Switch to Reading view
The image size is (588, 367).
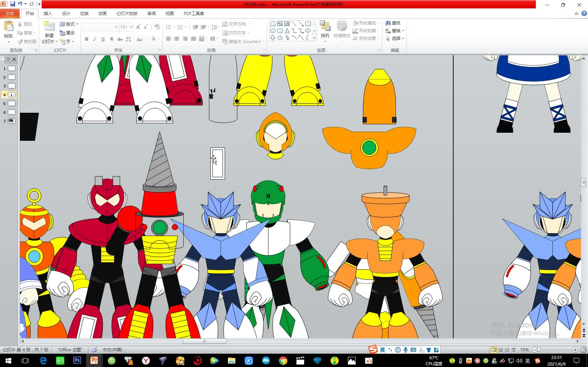point(507,350)
